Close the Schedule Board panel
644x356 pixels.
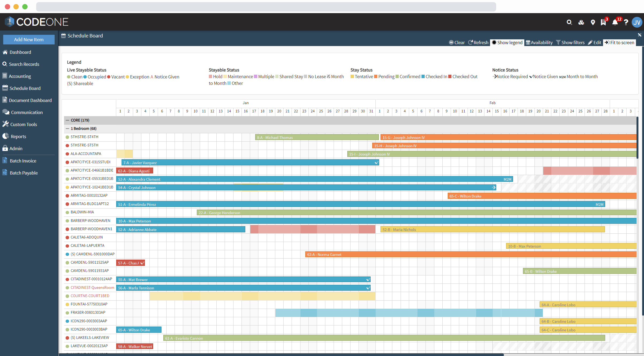(x=639, y=35)
